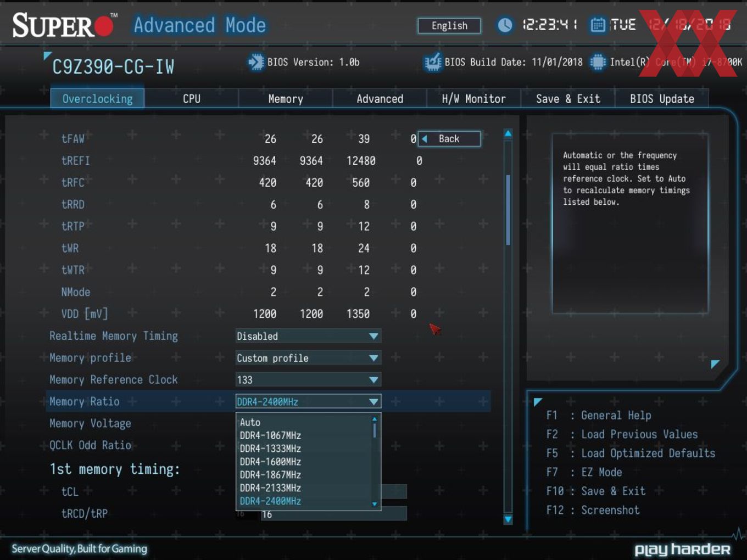The image size is (747, 560).
Task: Open the BIOS Update tab
Action: 662,99
